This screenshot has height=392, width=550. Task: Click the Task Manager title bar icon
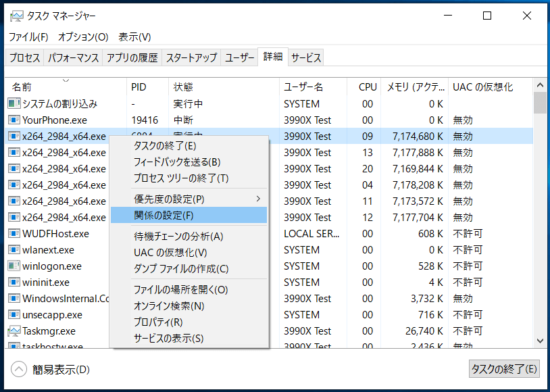(x=16, y=16)
